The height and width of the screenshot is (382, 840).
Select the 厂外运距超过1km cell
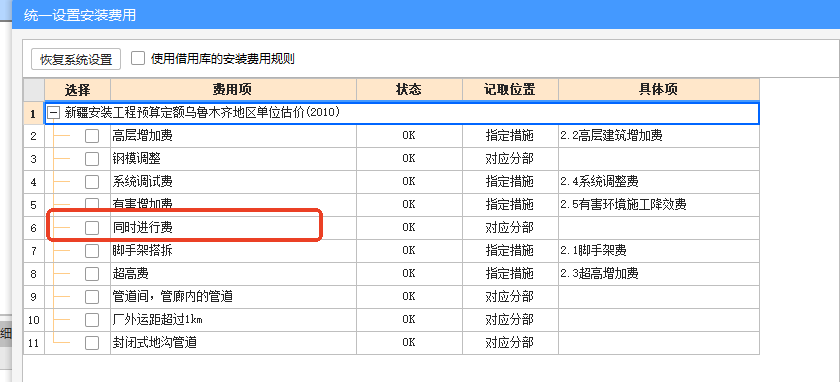coord(234,320)
